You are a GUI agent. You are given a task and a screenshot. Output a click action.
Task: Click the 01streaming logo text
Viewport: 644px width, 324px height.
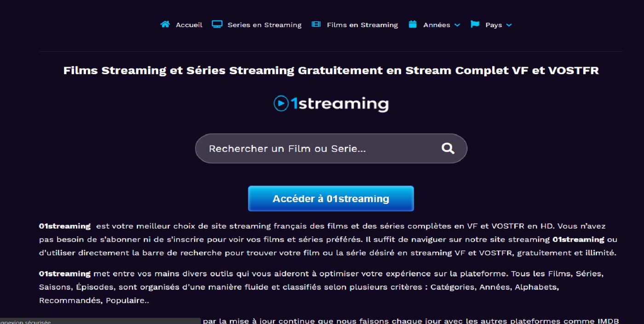click(339, 104)
